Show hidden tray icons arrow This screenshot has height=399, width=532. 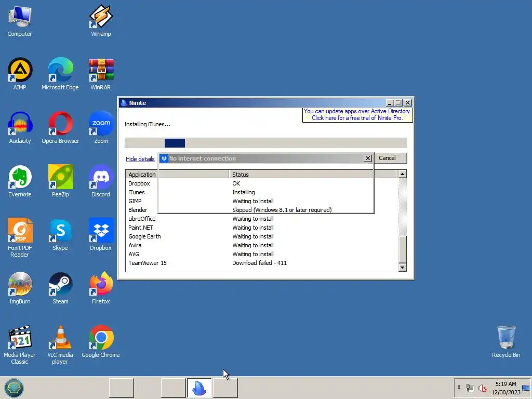(459, 388)
